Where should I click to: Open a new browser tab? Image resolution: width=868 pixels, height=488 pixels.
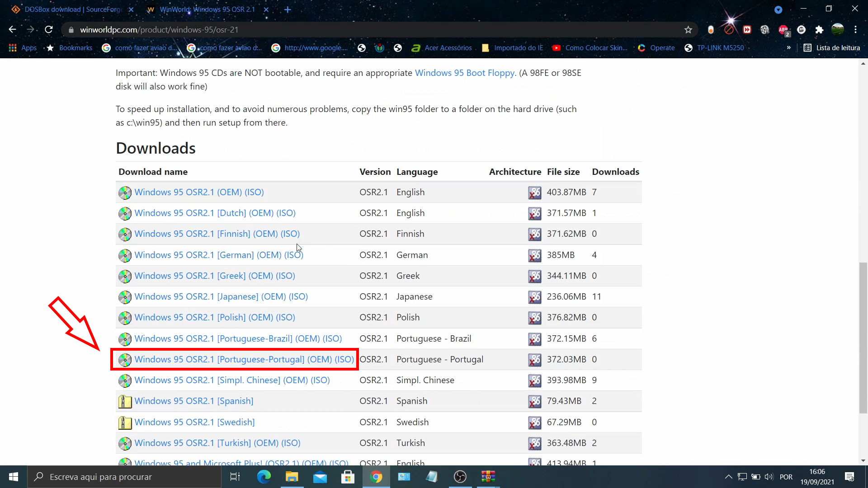[x=288, y=9]
